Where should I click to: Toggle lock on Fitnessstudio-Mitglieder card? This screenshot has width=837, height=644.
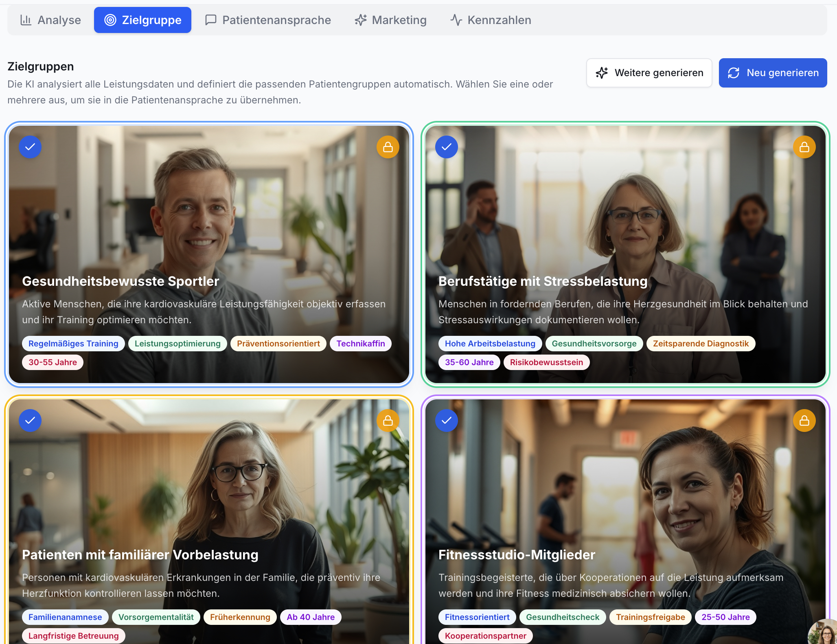tap(804, 421)
